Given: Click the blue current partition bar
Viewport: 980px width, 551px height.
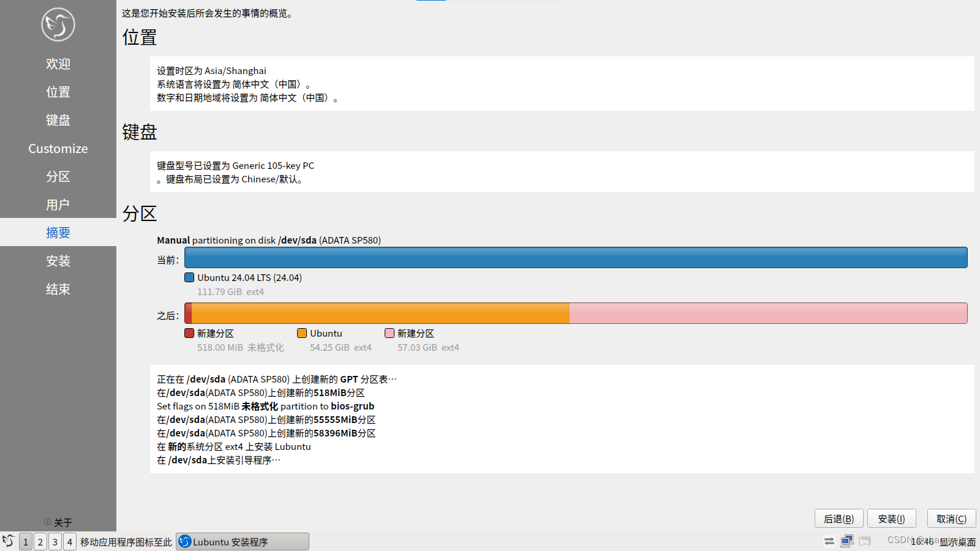Looking at the screenshot, I should pos(576,258).
